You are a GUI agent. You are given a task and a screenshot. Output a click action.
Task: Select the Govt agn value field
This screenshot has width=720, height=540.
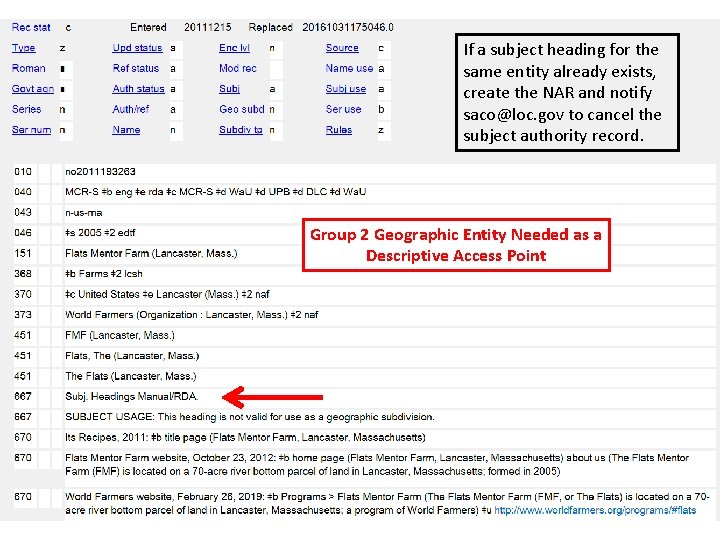coord(66,89)
